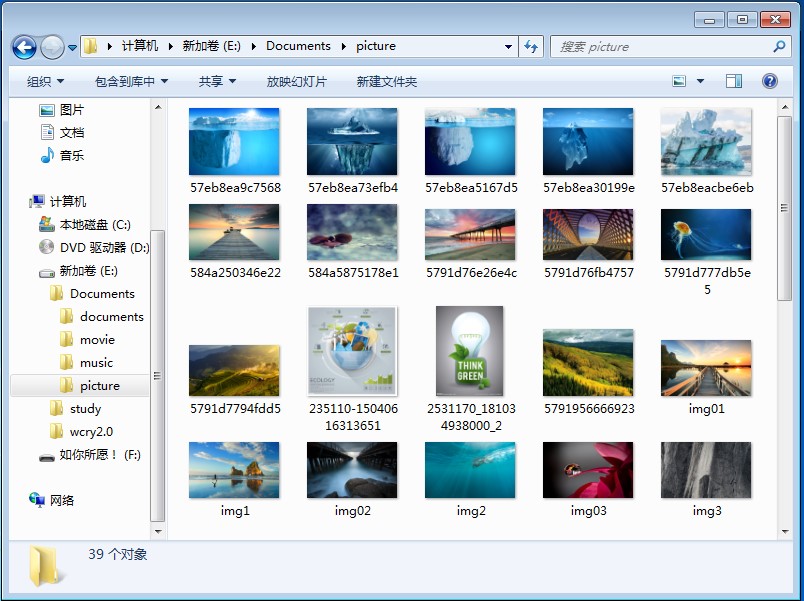Click the Refresh button beside address bar
Image resolution: width=804 pixels, height=601 pixels.
pos(531,46)
